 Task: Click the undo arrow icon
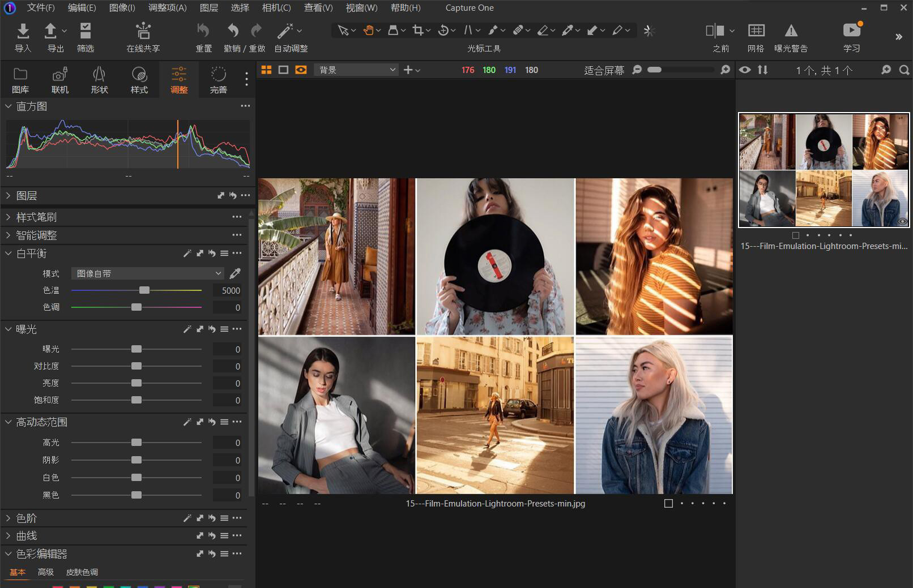tap(233, 30)
